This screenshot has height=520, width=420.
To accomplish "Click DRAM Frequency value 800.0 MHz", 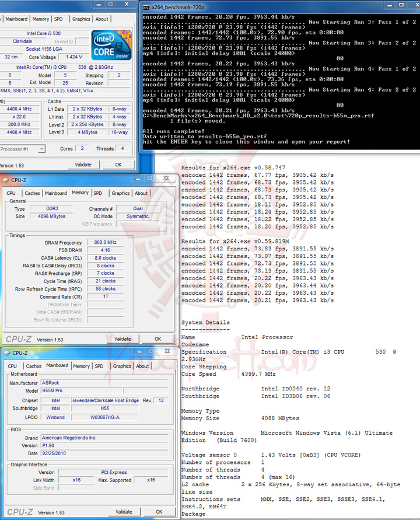I will click(x=106, y=242).
